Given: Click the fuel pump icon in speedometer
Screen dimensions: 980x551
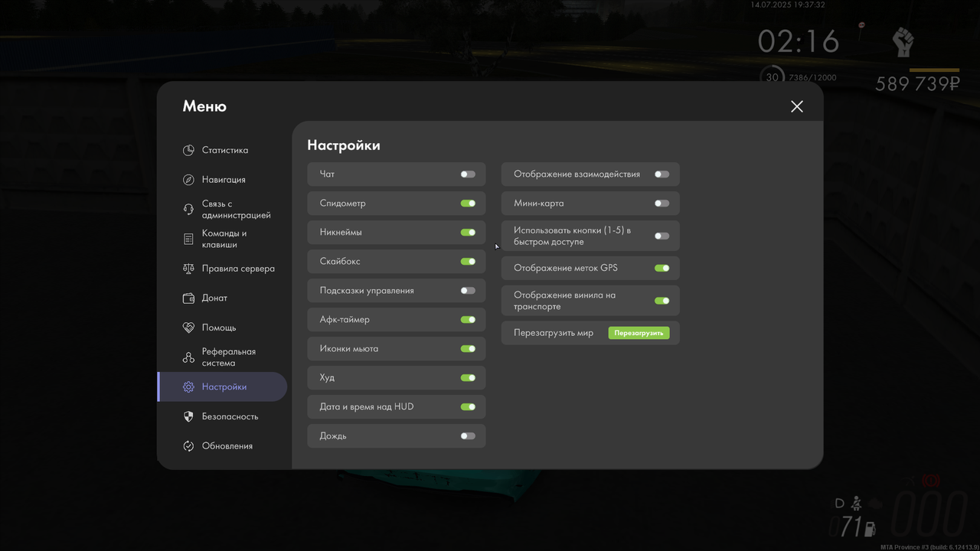Looking at the screenshot, I should click(x=869, y=527).
